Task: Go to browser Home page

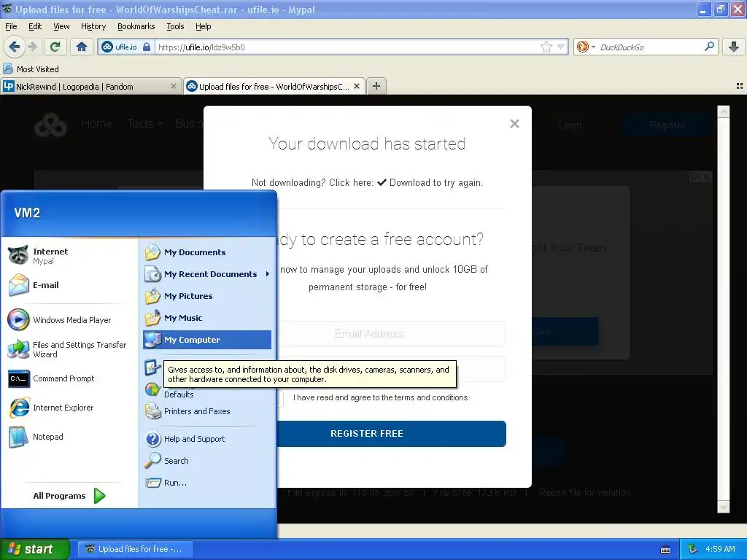Action: 82,47
